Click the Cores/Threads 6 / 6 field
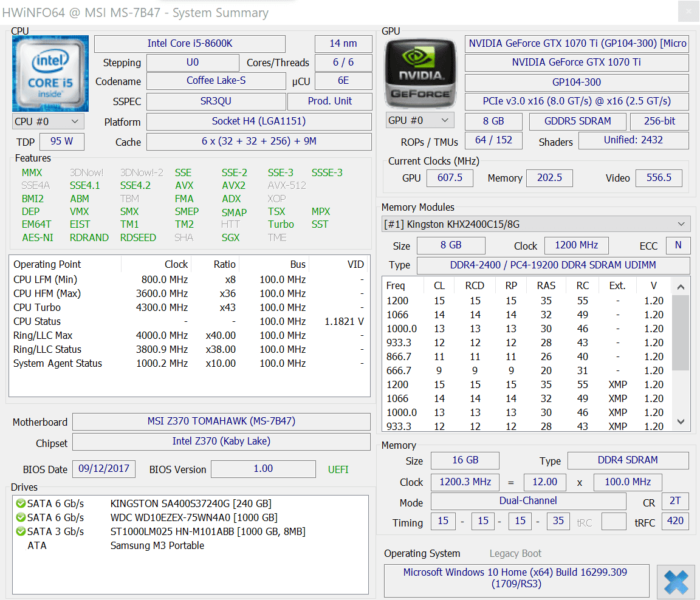Image resolution: width=700 pixels, height=600 pixels. [x=343, y=63]
